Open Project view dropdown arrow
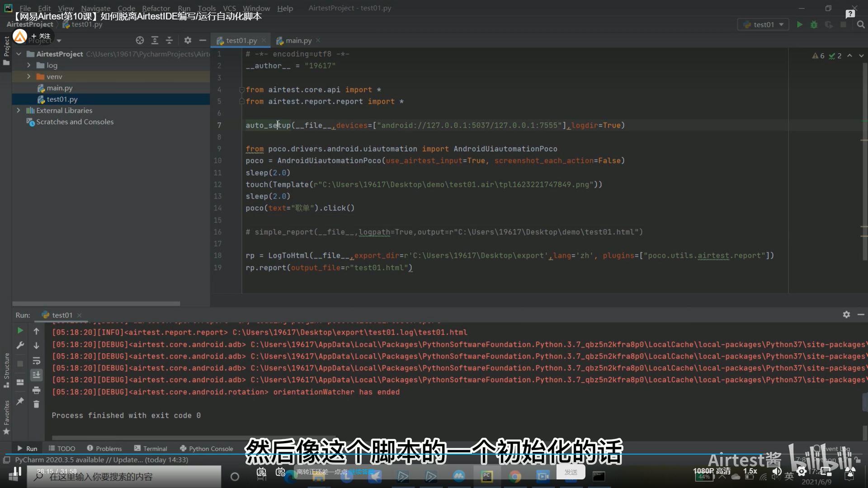Viewport: 868px width, 488px height. click(x=59, y=41)
